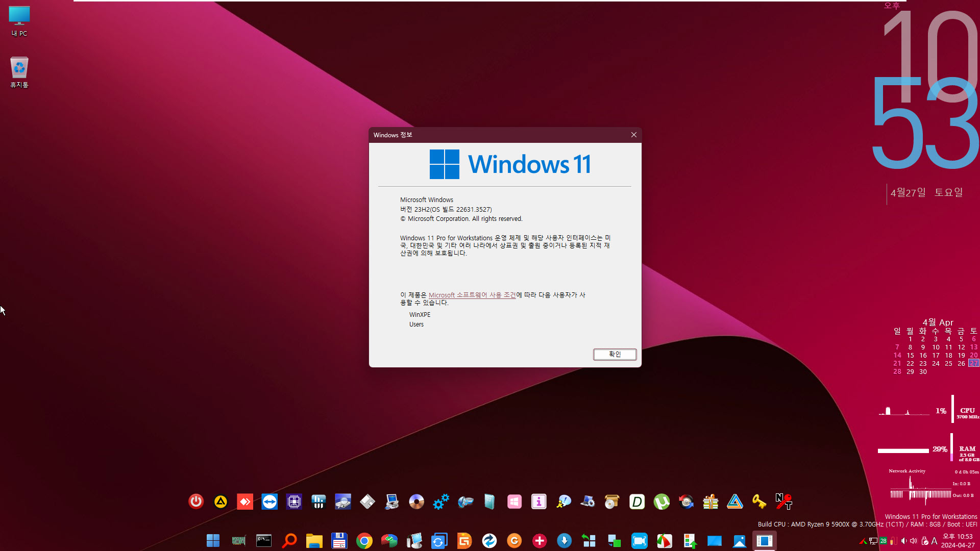The width and height of the screenshot is (980, 551).
Task: Open the Microsoft 소프트웨어 사용 조건 link
Action: (x=472, y=295)
